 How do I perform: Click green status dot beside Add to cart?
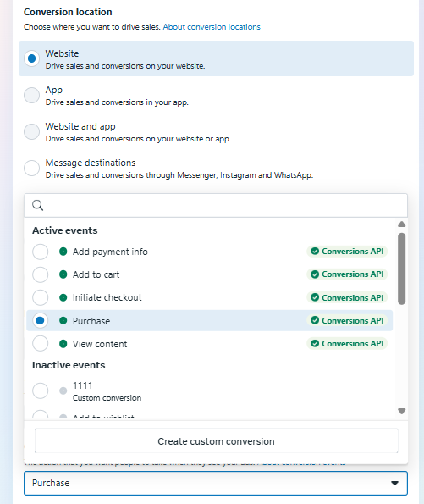click(63, 274)
